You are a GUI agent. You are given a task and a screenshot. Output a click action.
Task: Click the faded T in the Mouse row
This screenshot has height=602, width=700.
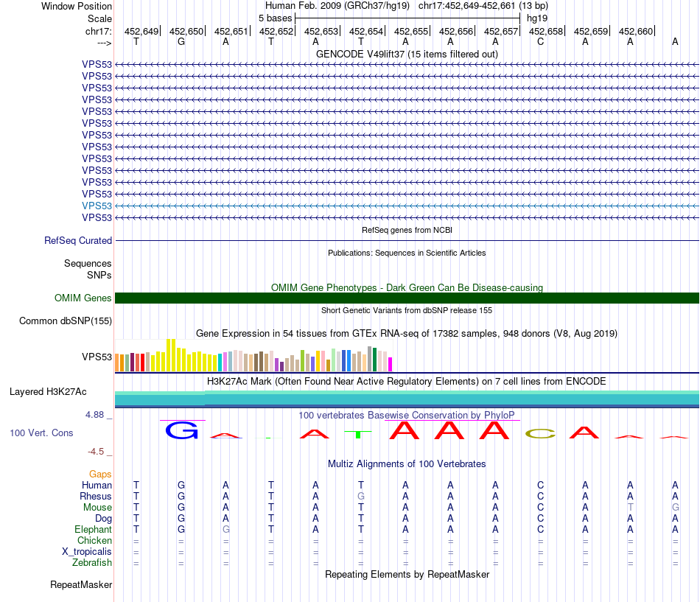pyautogui.click(x=630, y=508)
